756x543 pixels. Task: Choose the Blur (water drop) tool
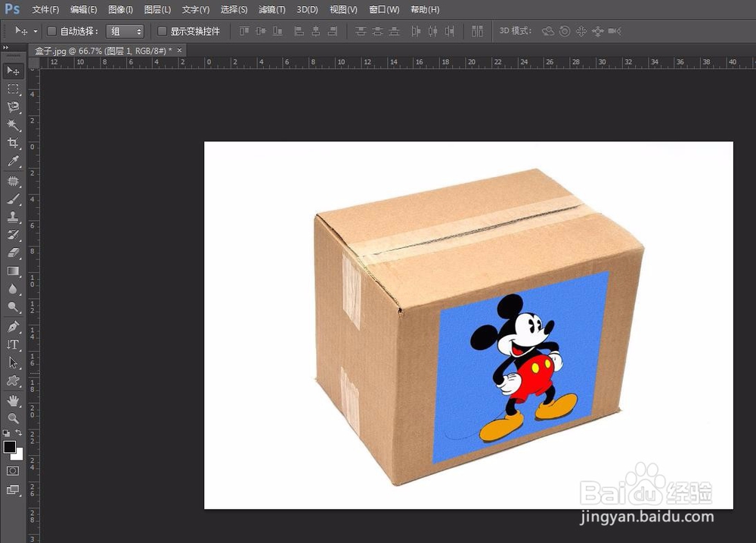13,289
